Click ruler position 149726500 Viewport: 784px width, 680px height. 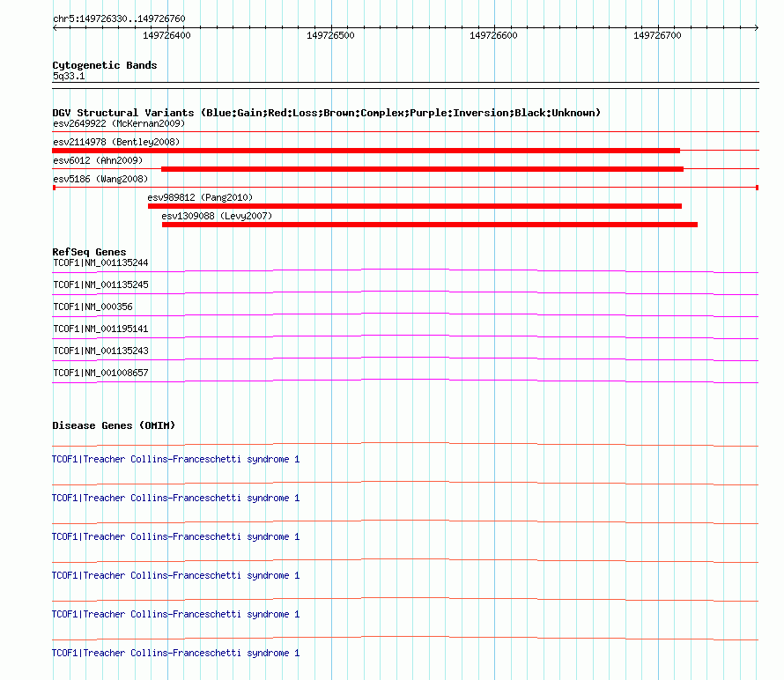(330, 35)
